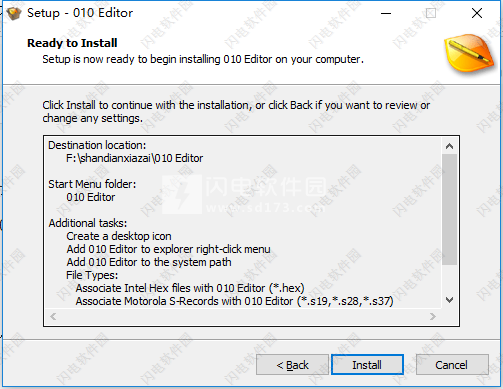Click the 'Ready to Install' heading
This screenshot has width=503, height=389.
coord(72,43)
